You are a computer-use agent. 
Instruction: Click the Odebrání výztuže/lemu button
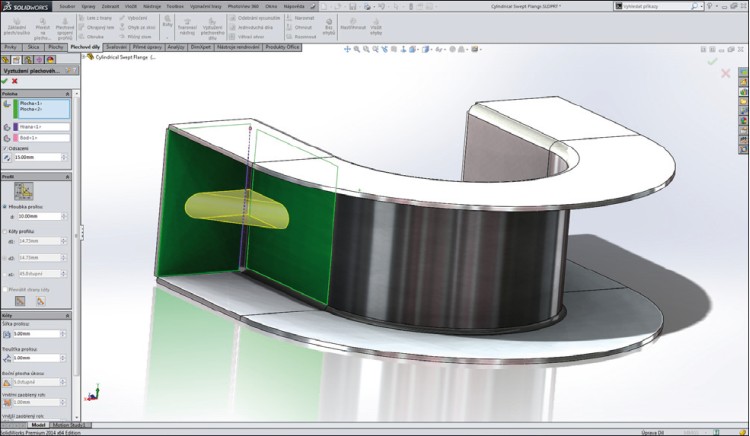click(x=245, y=19)
